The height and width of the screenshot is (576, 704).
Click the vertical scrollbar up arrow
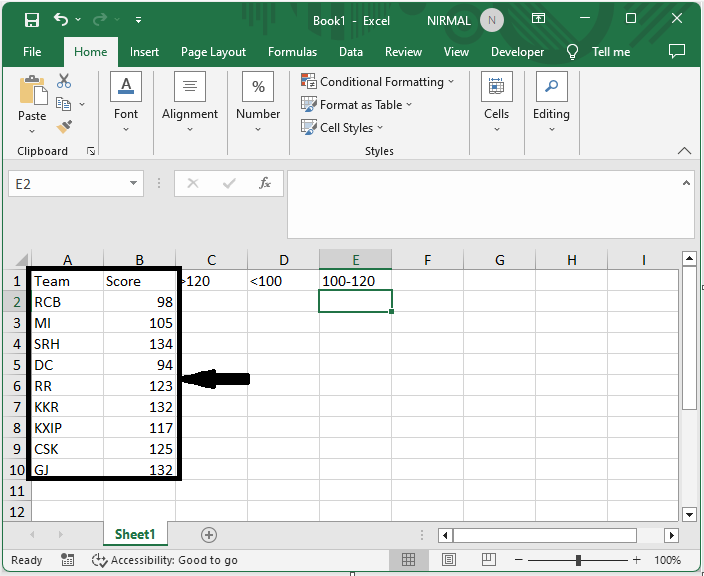(x=689, y=259)
